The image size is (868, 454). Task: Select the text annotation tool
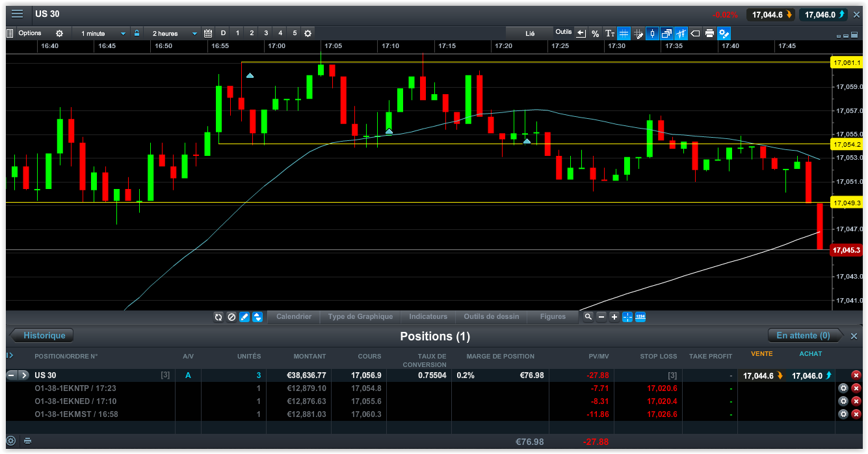tap(609, 33)
